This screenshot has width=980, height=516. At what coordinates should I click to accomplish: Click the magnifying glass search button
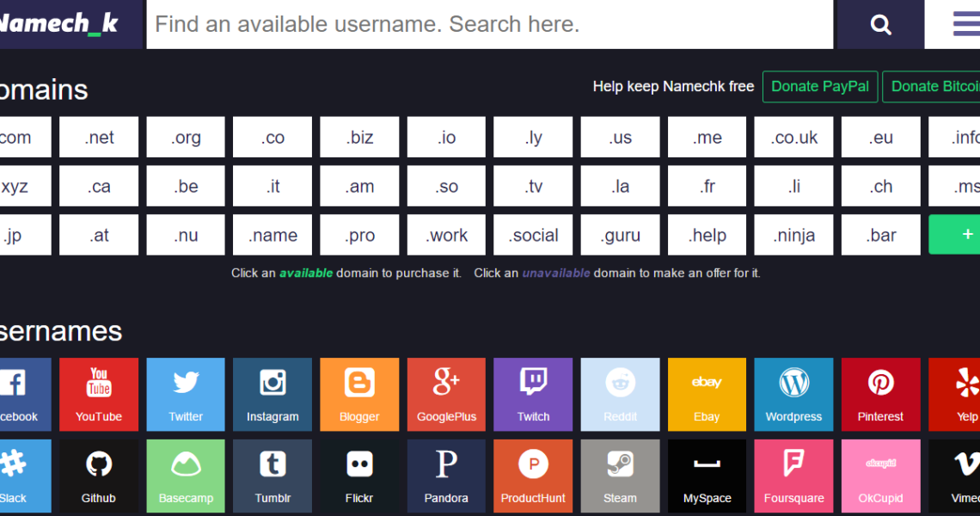[x=880, y=24]
